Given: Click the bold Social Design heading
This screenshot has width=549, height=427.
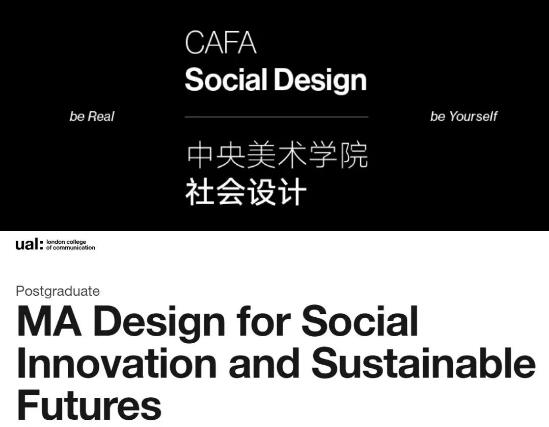Looking at the screenshot, I should pyautogui.click(x=276, y=80).
